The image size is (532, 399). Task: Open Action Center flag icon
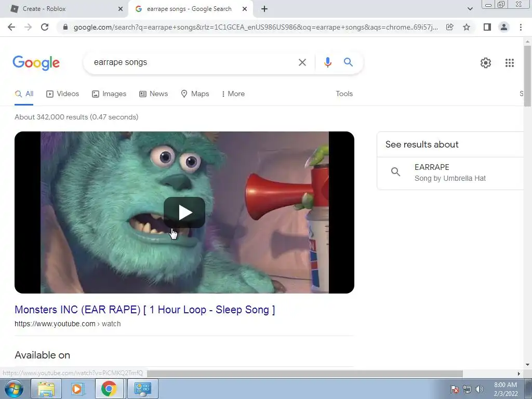[x=454, y=390]
